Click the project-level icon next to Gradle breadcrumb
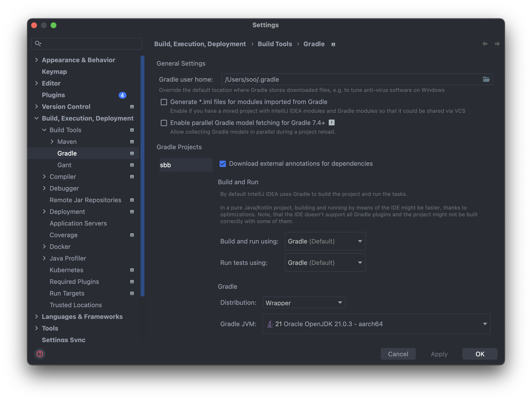This screenshot has height=401, width=532. (x=333, y=44)
